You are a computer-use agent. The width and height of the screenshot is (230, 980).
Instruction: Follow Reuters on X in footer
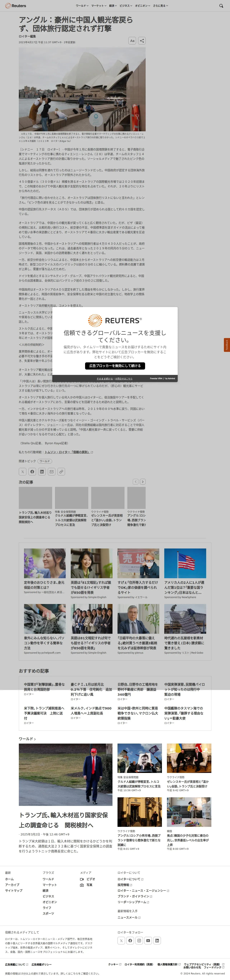click(x=121, y=940)
